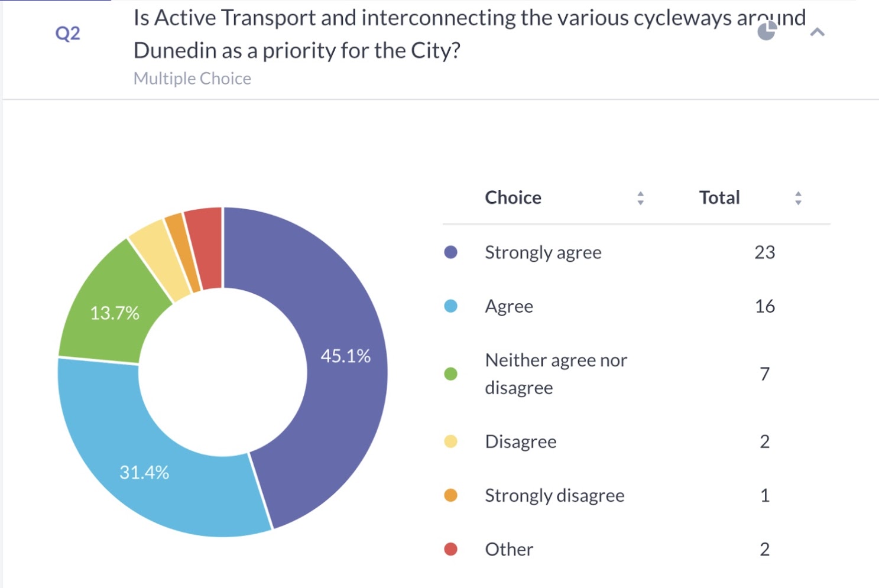Click the purple Strongly agree legend dot
Screen dimensions: 879x588
(x=450, y=252)
